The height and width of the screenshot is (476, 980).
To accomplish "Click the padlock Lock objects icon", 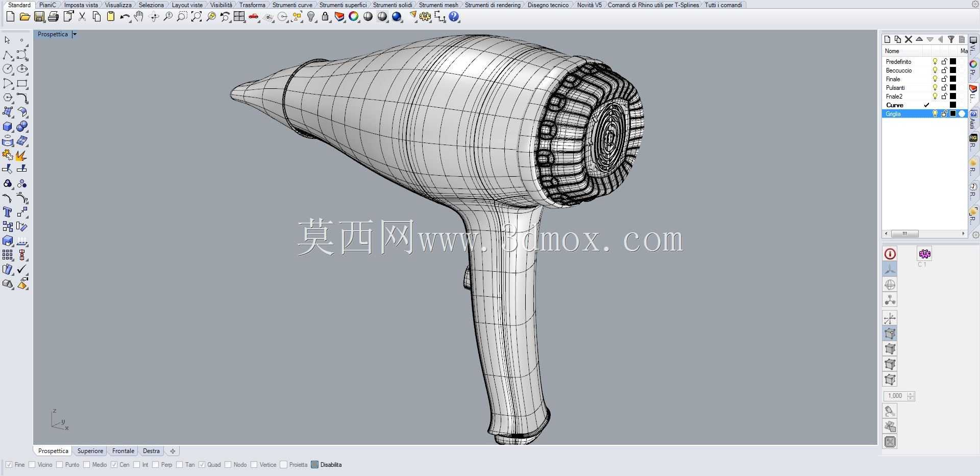I will (325, 17).
